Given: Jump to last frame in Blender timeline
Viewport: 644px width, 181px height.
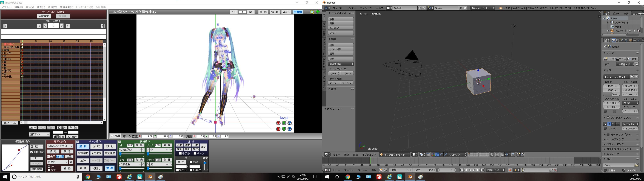Looking at the screenshot, I should [x=483, y=170].
